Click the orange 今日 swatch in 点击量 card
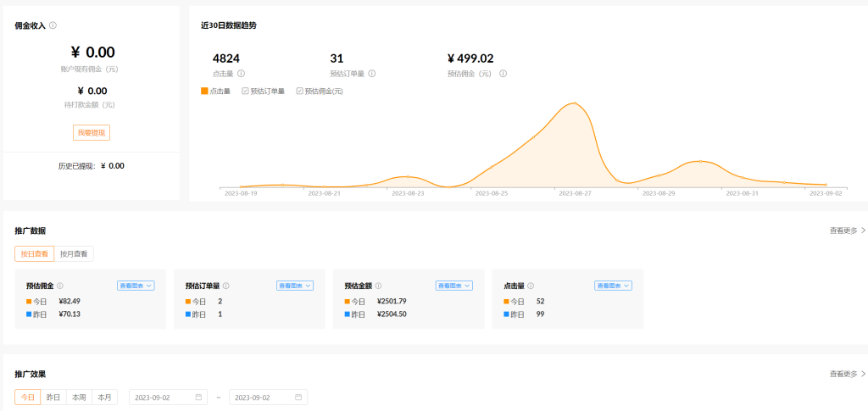 point(507,302)
